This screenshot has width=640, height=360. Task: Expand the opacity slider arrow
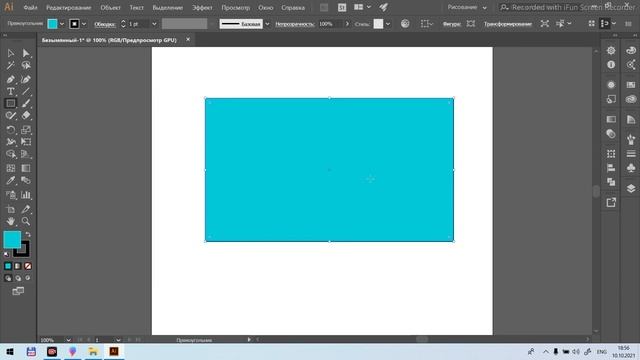(347, 24)
